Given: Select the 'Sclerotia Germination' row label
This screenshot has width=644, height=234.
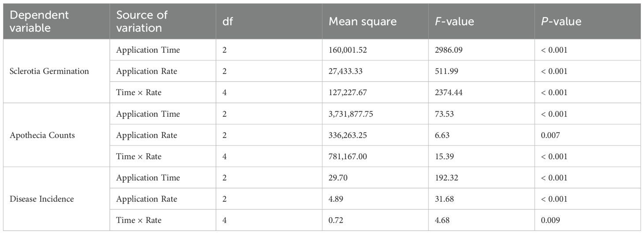Looking at the screenshot, I should tap(49, 71).
